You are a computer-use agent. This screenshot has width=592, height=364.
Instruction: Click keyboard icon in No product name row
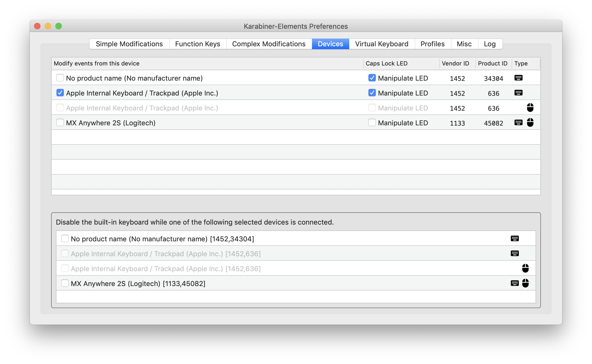point(518,78)
